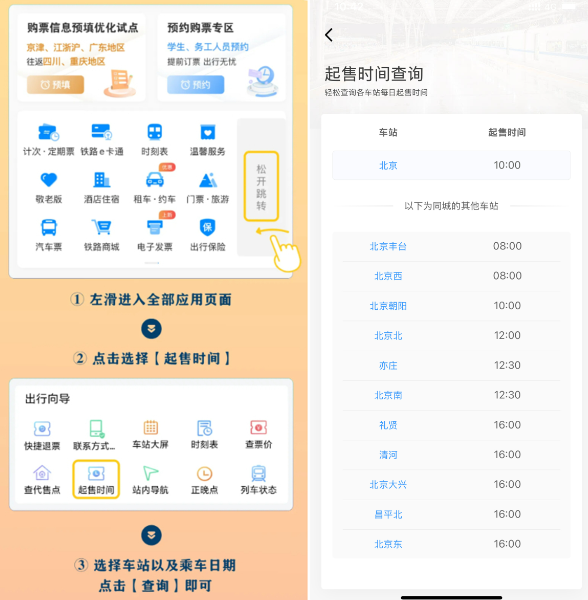Image resolution: width=588 pixels, height=600 pixels.
Task: Click the orange 预填 button
Action: pyautogui.click(x=55, y=85)
